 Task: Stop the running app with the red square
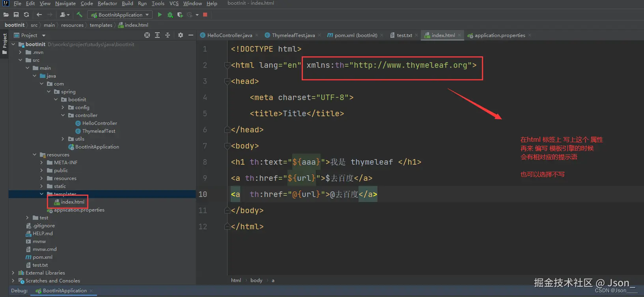click(x=205, y=15)
